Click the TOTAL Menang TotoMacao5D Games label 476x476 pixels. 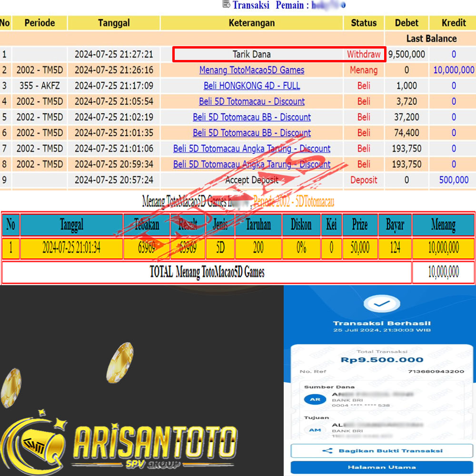pos(207,272)
